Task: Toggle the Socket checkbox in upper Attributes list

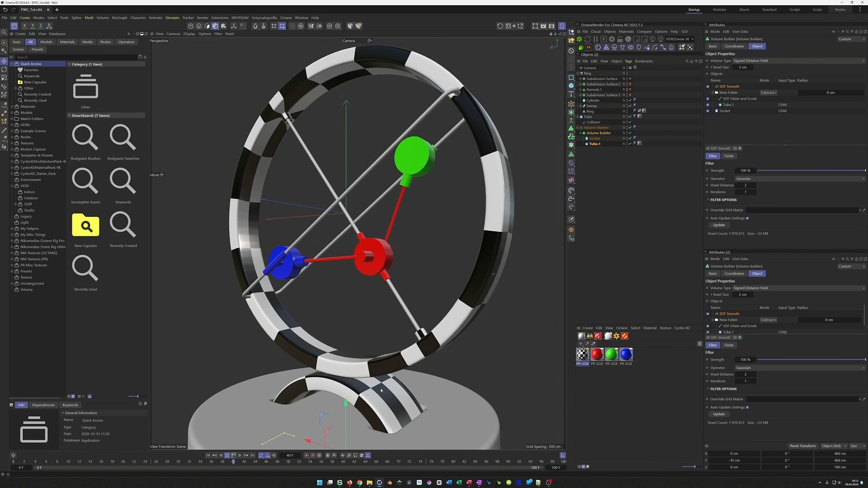Action: 708,110
